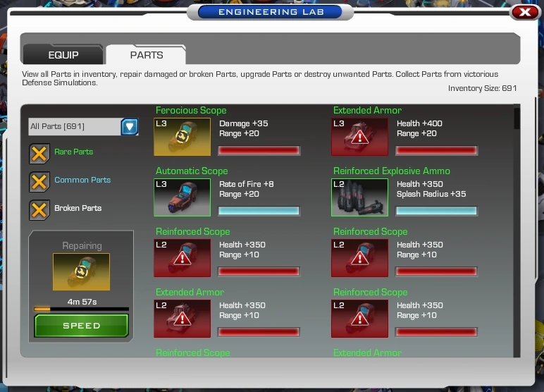Select the Automatic Scope part icon
Viewport: 544px width, 392px height.
pos(182,197)
